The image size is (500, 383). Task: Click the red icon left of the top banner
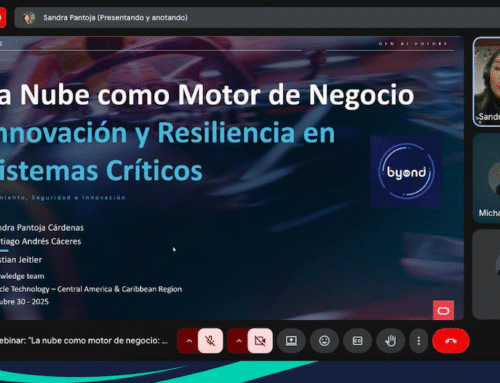tap(3, 18)
